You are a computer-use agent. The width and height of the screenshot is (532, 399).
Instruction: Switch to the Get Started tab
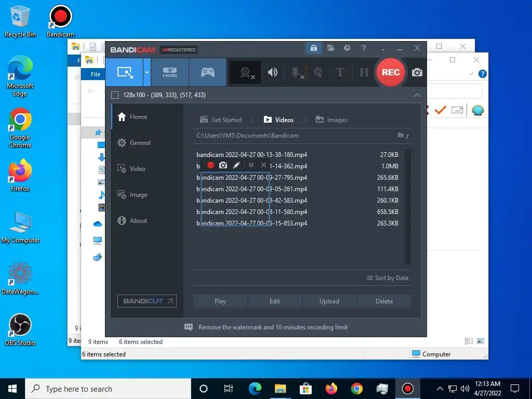coord(221,120)
